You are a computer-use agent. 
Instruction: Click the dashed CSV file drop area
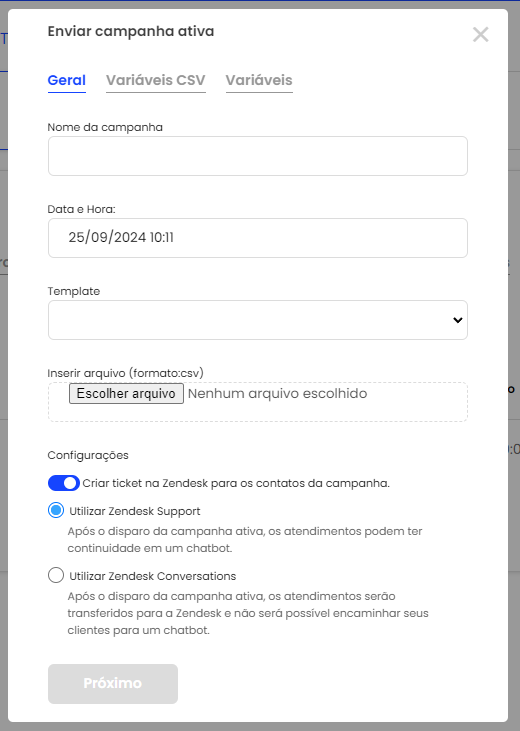(258, 402)
